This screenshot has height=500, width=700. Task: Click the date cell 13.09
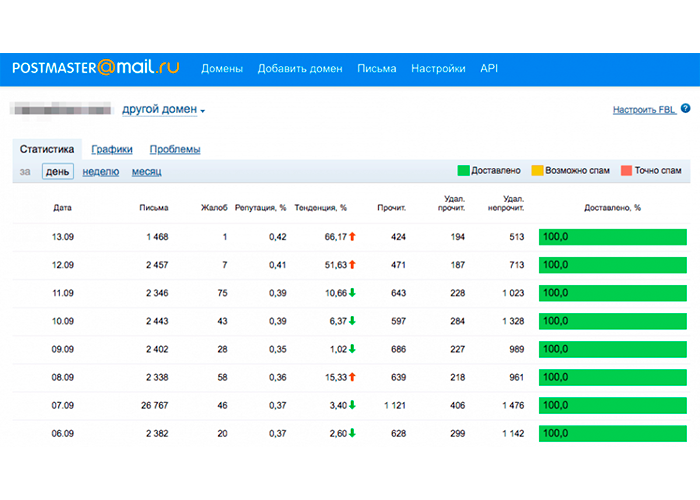[x=62, y=237]
